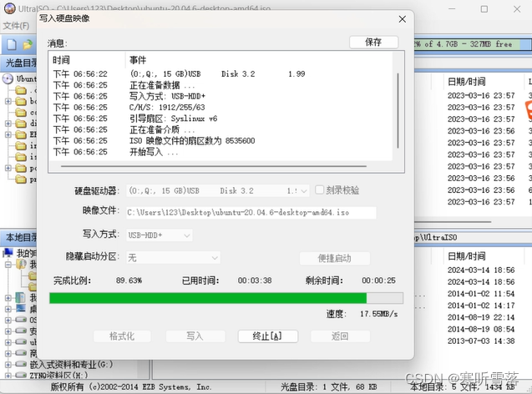The height and width of the screenshot is (394, 532).
Task: Click the New file icon in UltraISO toolbar
Action: coord(12,44)
